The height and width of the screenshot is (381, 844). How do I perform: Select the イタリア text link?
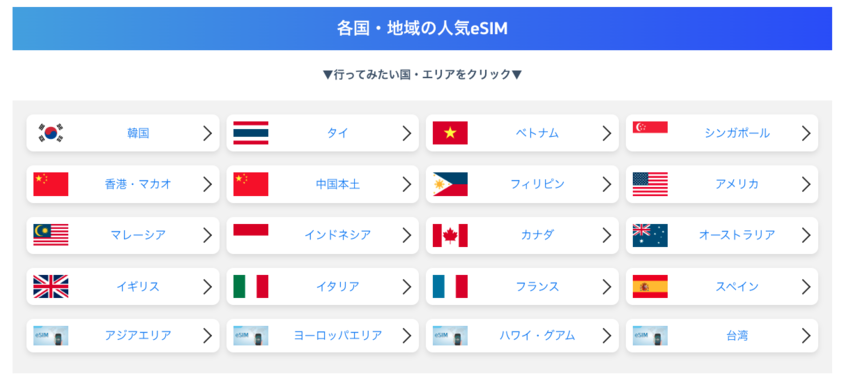pyautogui.click(x=337, y=287)
